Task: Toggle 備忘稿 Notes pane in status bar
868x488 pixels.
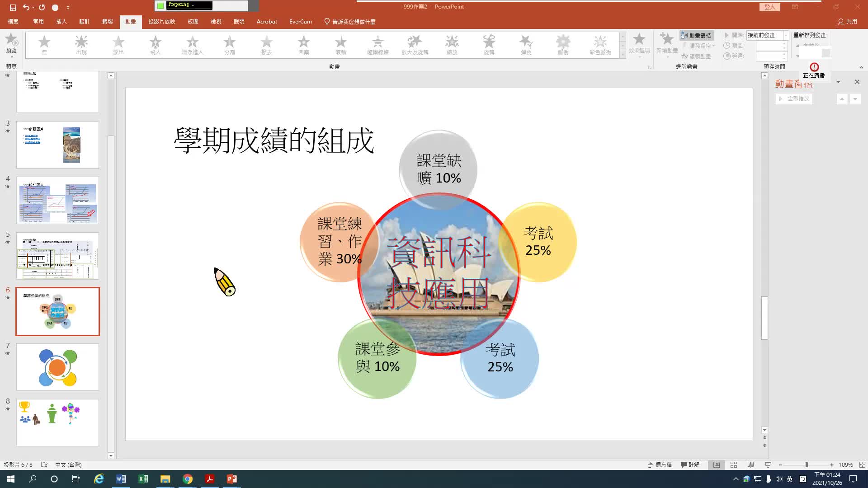Action: point(660,465)
